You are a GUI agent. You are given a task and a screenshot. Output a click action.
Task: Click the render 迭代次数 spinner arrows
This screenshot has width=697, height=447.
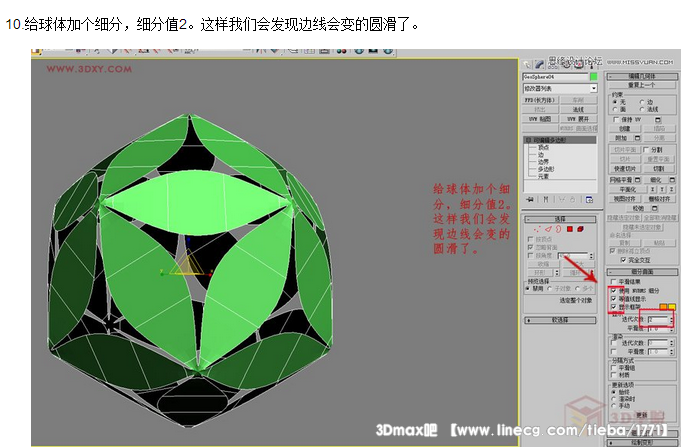point(672,343)
